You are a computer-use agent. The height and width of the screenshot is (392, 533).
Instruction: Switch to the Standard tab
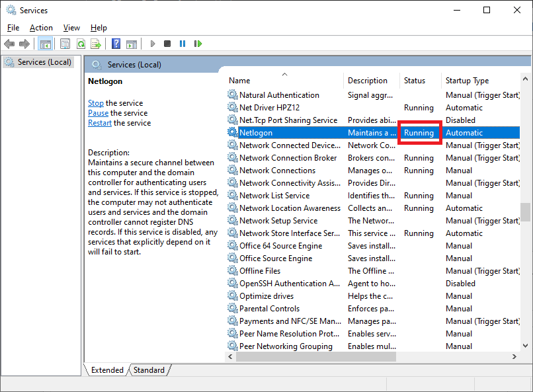pos(149,370)
